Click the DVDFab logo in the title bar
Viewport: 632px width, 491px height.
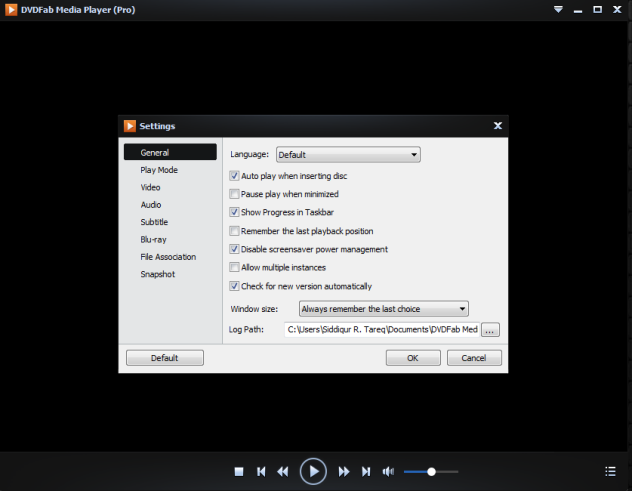coord(11,10)
